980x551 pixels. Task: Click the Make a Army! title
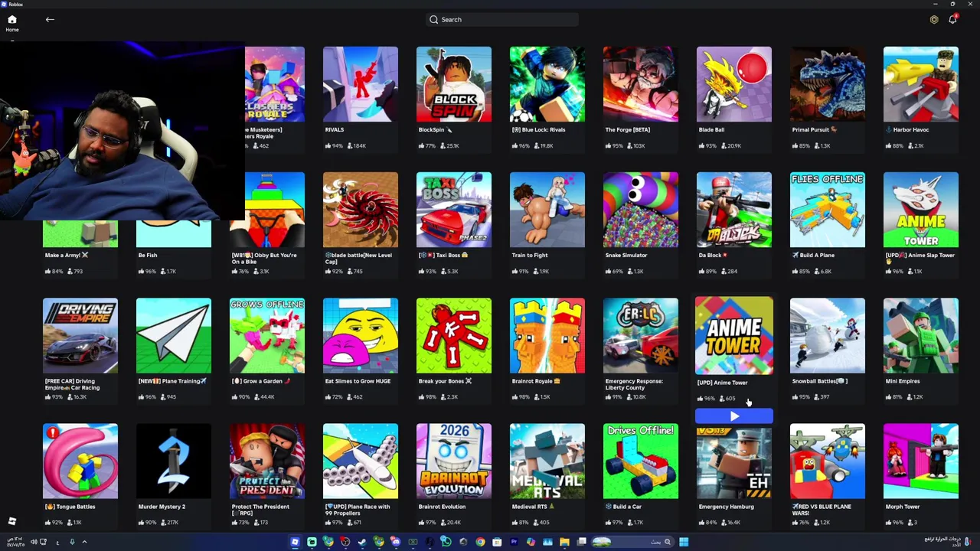coord(66,256)
